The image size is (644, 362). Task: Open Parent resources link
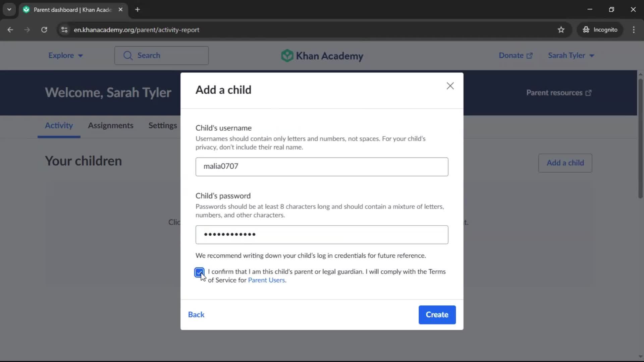click(x=558, y=93)
